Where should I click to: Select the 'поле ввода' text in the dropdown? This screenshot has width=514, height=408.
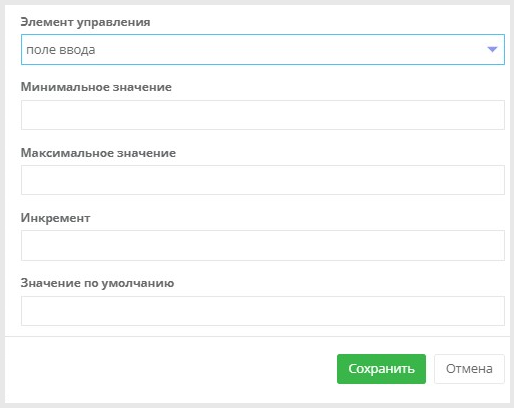(x=61, y=50)
